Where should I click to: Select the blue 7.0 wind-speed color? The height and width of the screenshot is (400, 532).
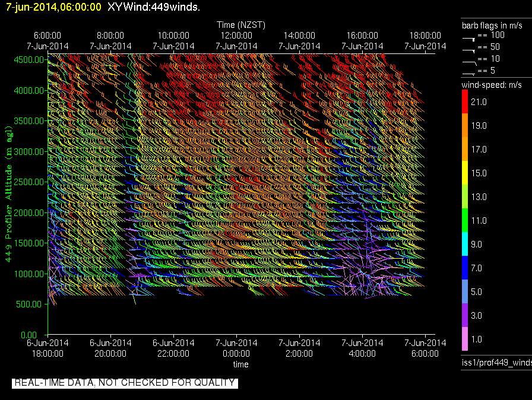point(465,268)
